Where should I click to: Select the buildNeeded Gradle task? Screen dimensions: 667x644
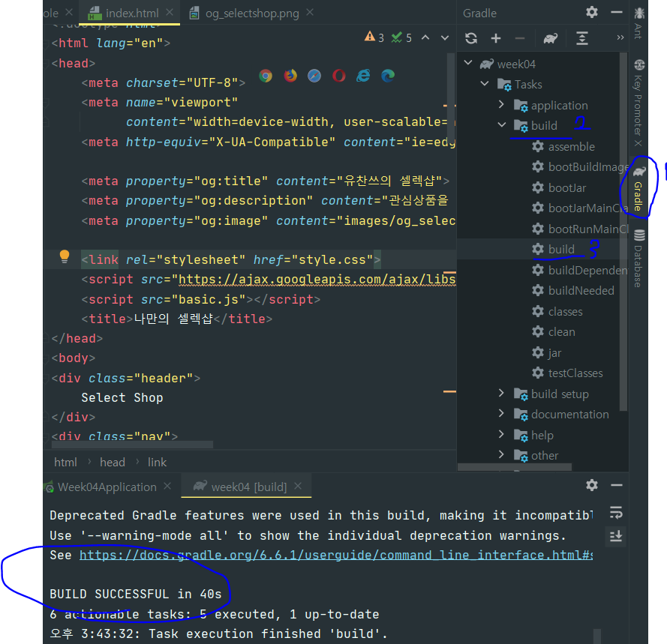[573, 290]
